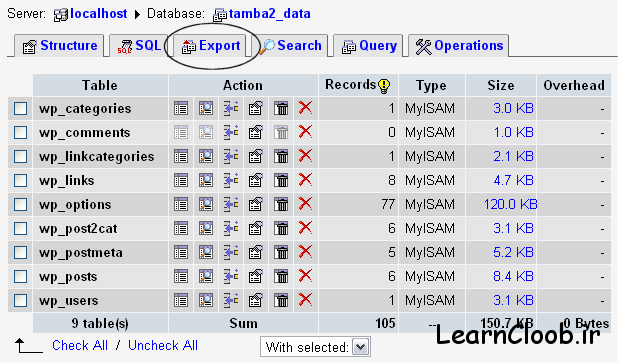Check the wp_comments checkbox
The width and height of the screenshot is (618, 363).
[20, 132]
